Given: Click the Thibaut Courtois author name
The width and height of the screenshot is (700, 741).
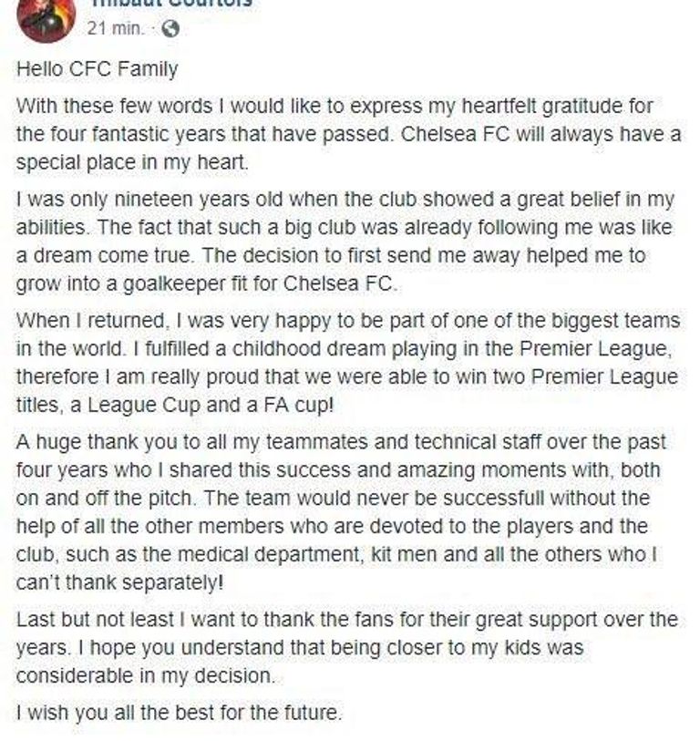Looking at the screenshot, I should (x=170, y=3).
